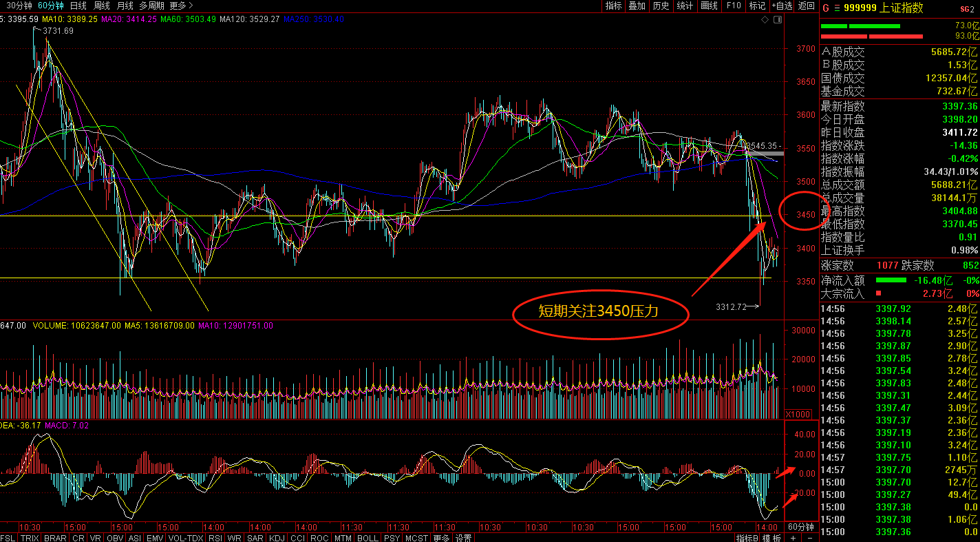Click the green buy volume bar at top right
The image size is (980, 542).
[860, 26]
